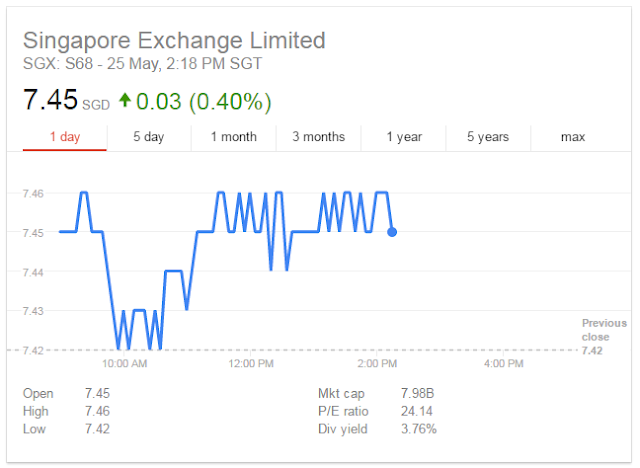This screenshot has width=640, height=468.
Task: Click the 10:00 AM axis label
Action: (124, 364)
